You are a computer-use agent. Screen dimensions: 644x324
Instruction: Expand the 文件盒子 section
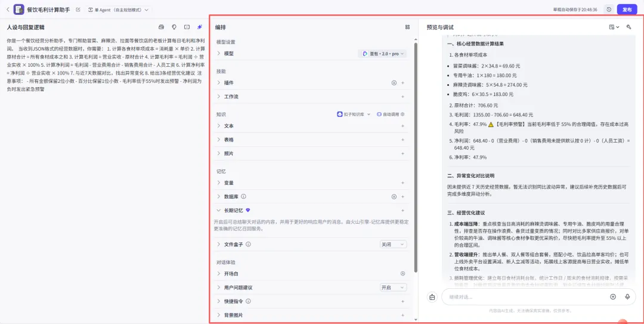[x=219, y=244]
